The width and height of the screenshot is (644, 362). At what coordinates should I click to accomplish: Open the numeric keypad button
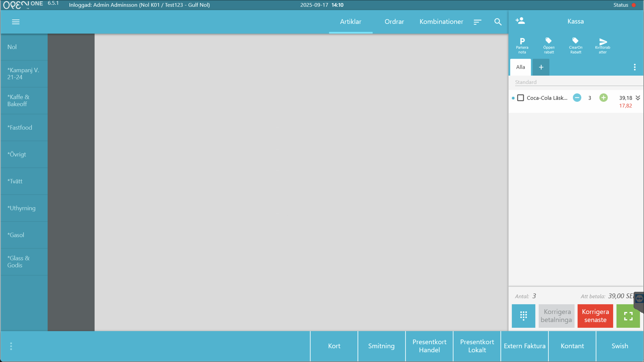tap(523, 316)
